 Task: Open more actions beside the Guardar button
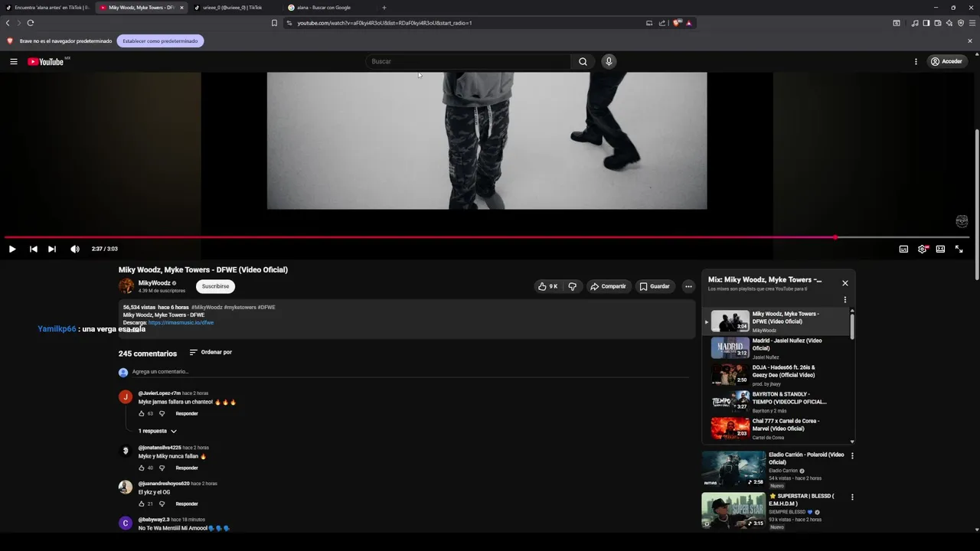click(x=688, y=286)
